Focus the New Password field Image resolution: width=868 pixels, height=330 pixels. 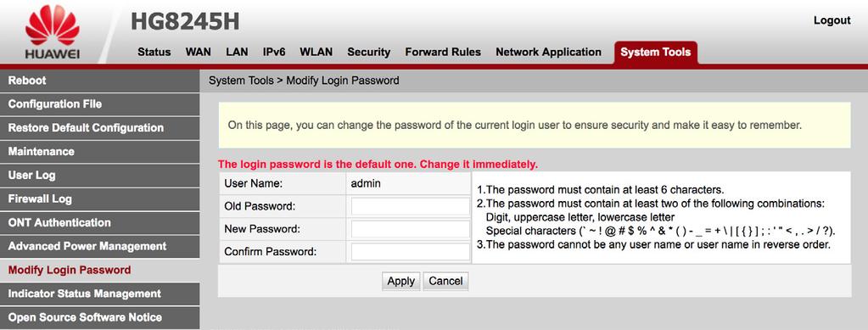[x=410, y=229]
